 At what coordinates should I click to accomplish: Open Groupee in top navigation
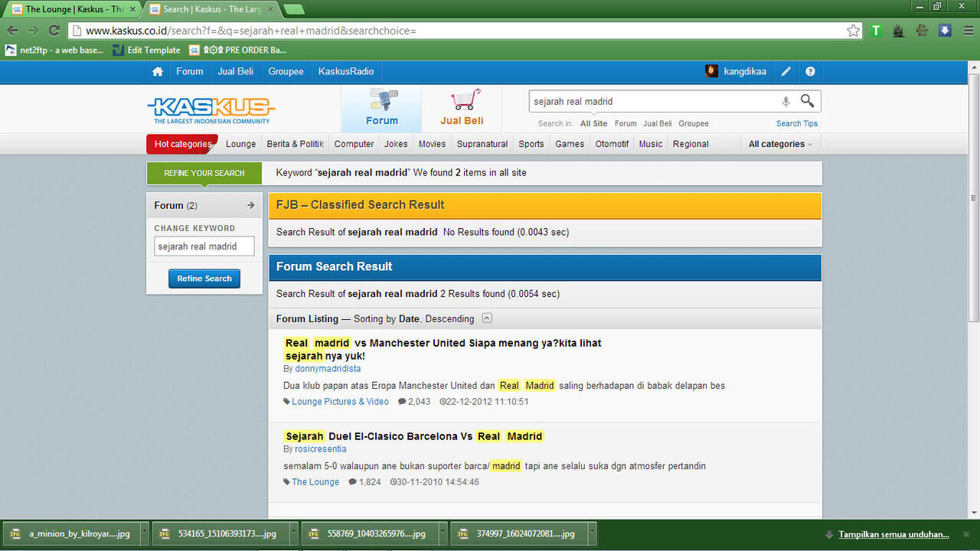(286, 71)
